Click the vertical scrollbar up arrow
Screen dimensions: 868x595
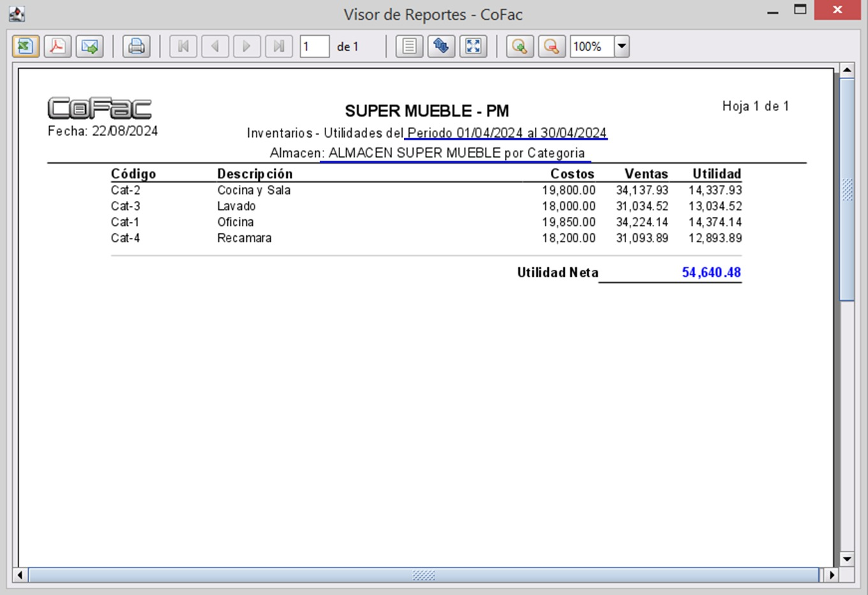click(x=847, y=70)
